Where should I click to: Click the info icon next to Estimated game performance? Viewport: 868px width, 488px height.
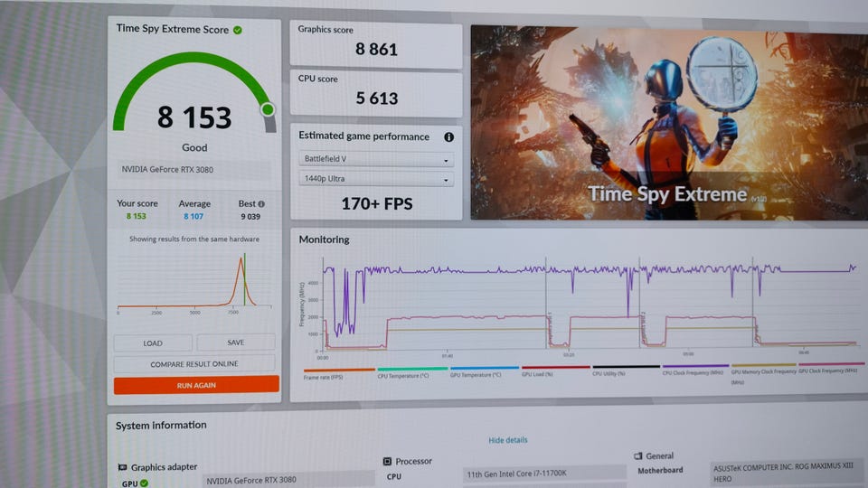pos(449,136)
